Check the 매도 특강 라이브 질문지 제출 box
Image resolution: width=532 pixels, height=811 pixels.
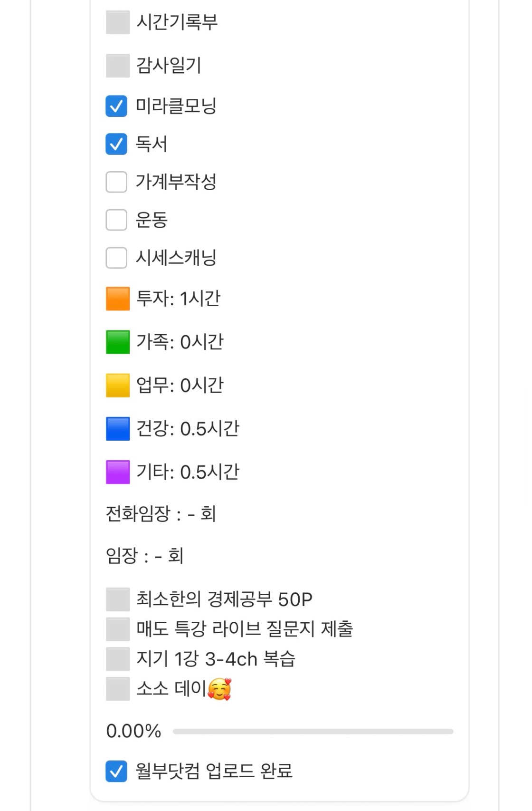click(117, 629)
